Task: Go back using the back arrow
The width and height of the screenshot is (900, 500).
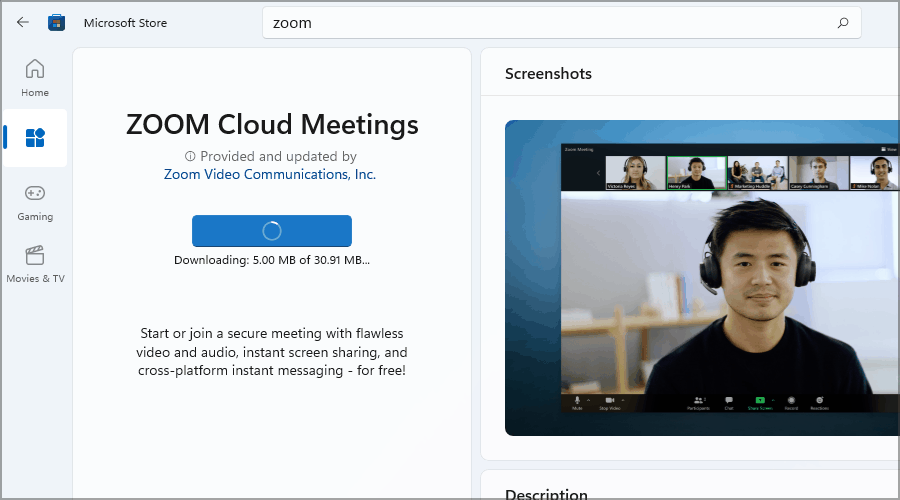Action: (x=22, y=22)
